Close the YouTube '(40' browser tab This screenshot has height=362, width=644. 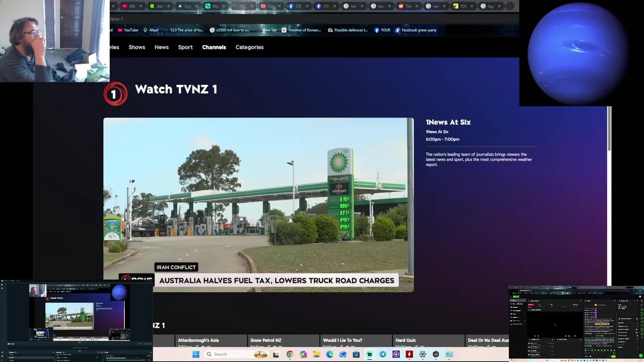click(141, 6)
